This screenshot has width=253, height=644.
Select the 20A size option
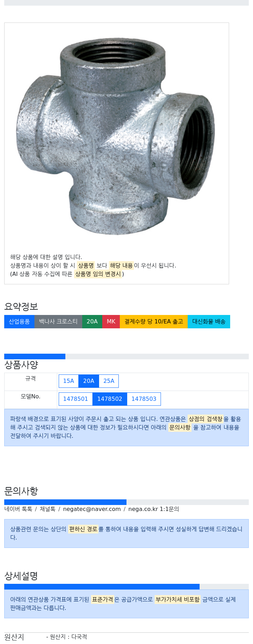89,381
